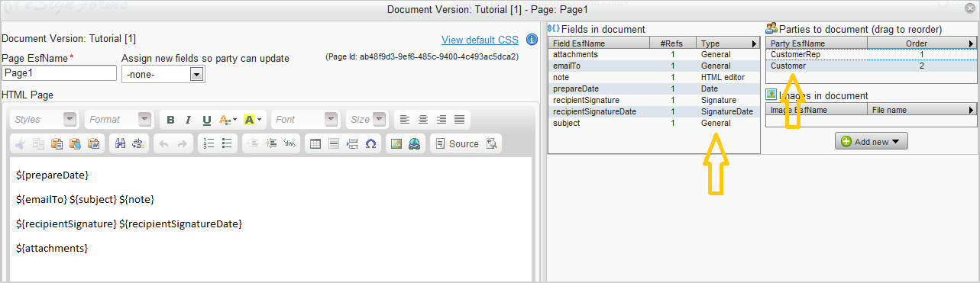The width and height of the screenshot is (980, 283).
Task: Select the emailTo field row
Action: click(x=655, y=66)
